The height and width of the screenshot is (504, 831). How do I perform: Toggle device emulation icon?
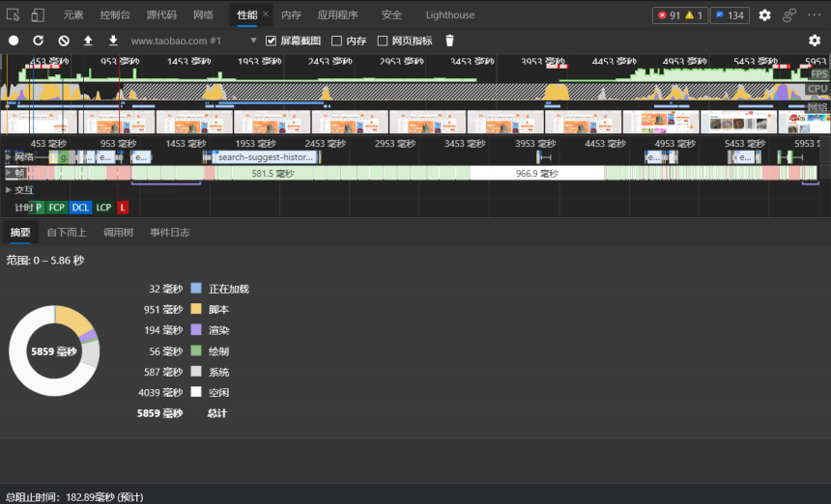38,14
